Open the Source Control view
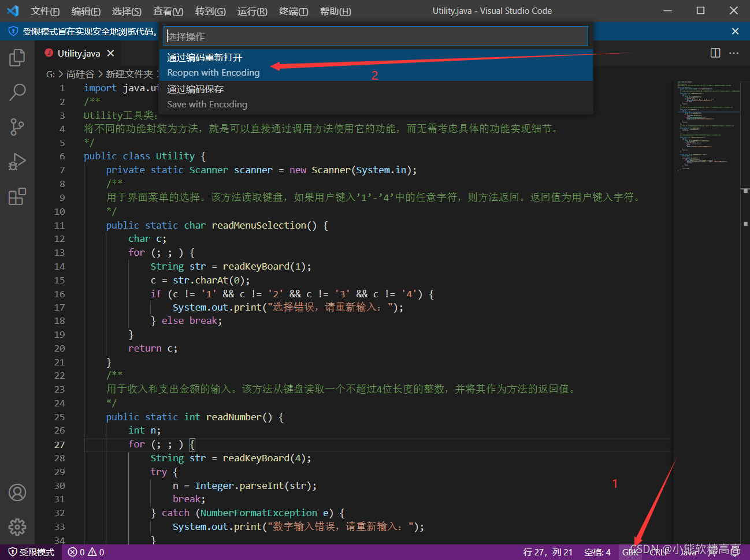This screenshot has width=750, height=560. (17, 127)
